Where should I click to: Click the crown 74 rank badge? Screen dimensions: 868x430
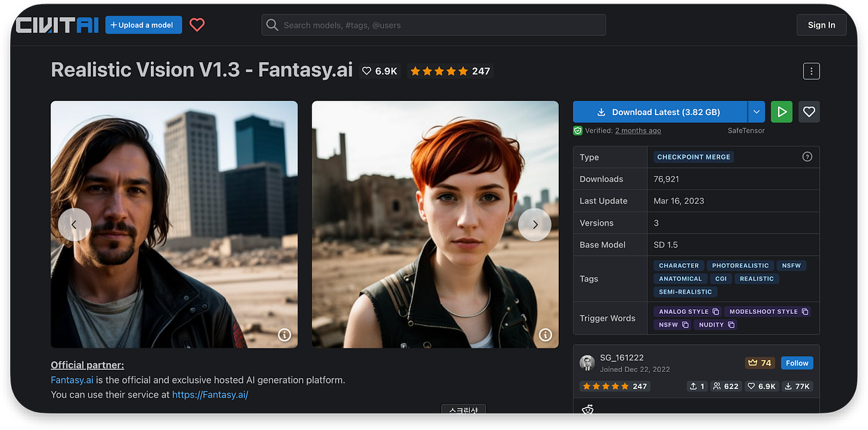(x=759, y=363)
